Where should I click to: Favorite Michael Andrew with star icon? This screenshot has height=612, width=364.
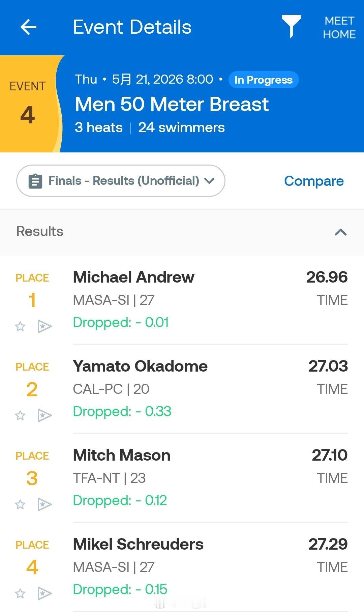(20, 326)
